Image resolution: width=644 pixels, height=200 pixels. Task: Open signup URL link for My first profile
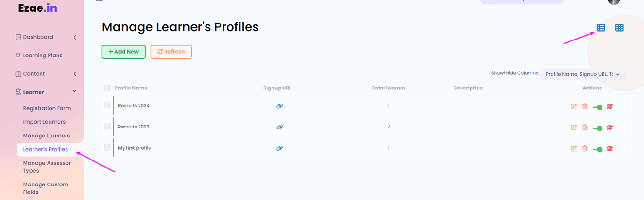pos(280,148)
